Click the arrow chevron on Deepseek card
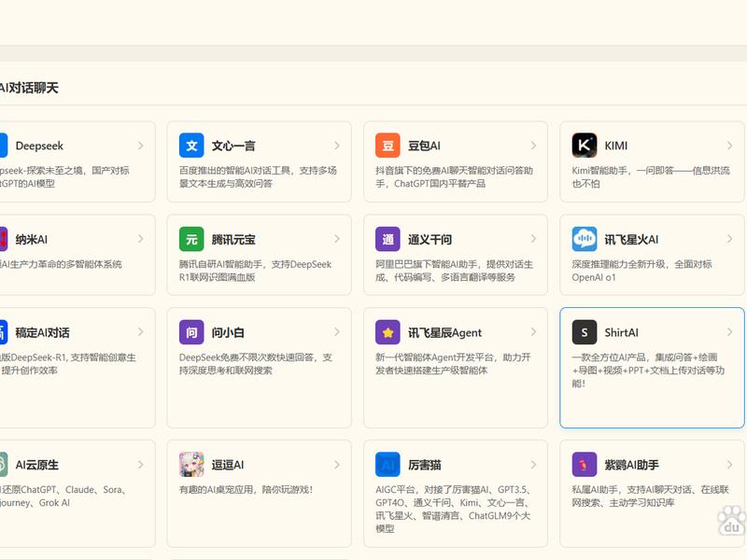This screenshot has width=747, height=560. pyautogui.click(x=141, y=146)
